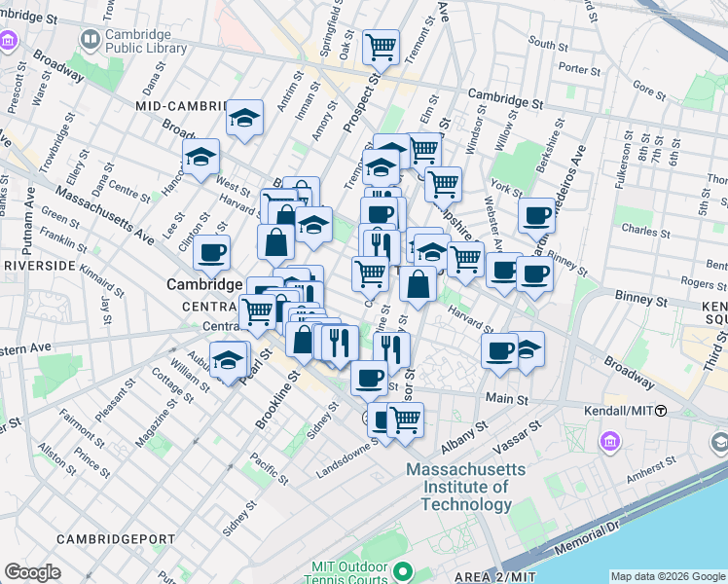Select the purple museum pin near Kendall/MIT
The height and width of the screenshot is (584, 728).
click(x=609, y=441)
